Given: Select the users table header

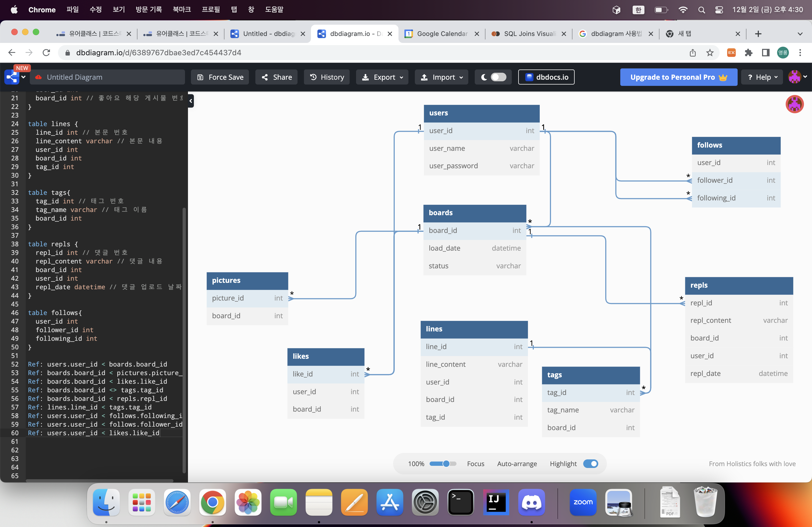Looking at the screenshot, I should (x=482, y=113).
